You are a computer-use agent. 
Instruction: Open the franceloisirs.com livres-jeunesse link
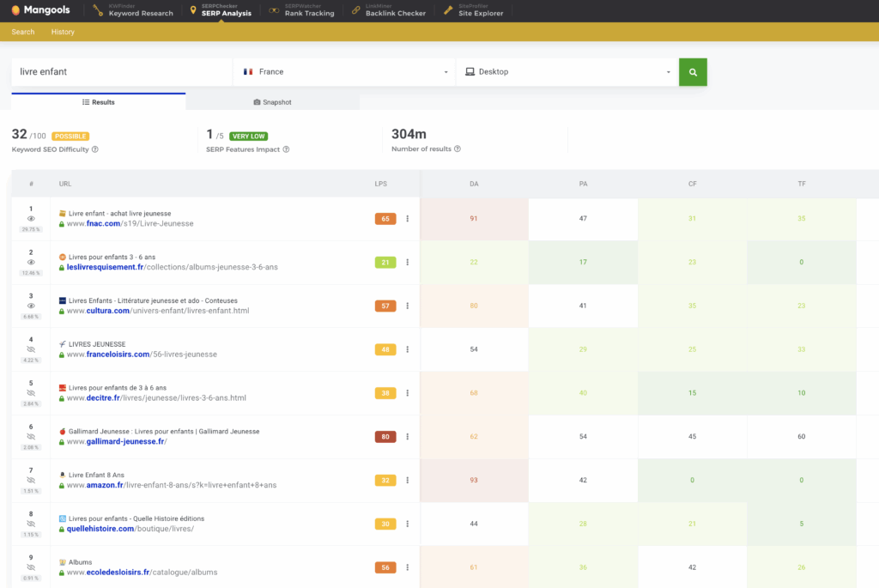pyautogui.click(x=142, y=355)
